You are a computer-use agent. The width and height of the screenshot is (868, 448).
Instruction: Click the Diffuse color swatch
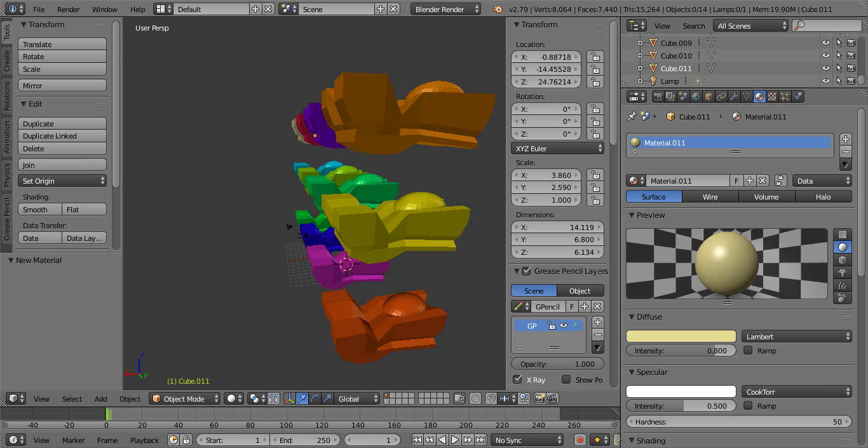(681, 337)
